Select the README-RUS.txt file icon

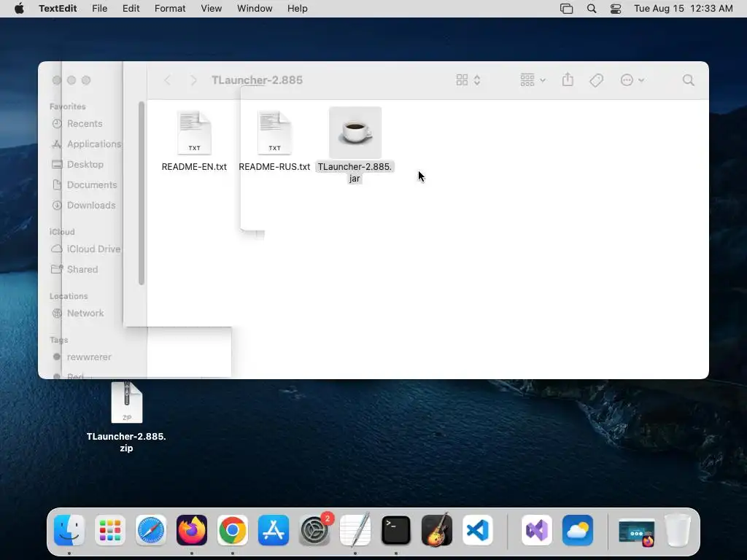pos(274,133)
